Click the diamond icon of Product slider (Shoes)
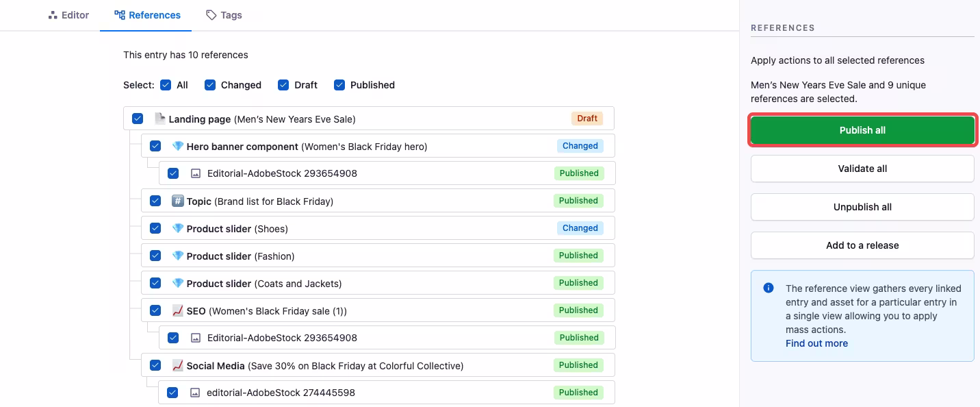The width and height of the screenshot is (980, 407). coord(178,228)
